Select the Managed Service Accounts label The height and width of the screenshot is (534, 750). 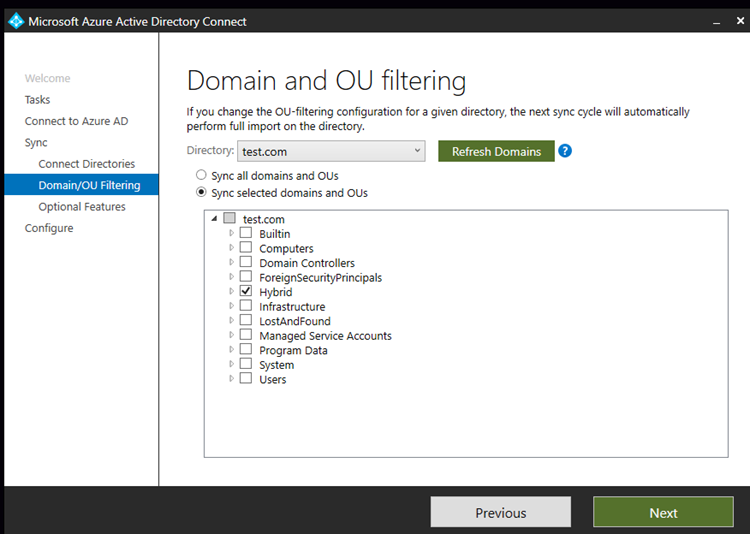pyautogui.click(x=325, y=336)
